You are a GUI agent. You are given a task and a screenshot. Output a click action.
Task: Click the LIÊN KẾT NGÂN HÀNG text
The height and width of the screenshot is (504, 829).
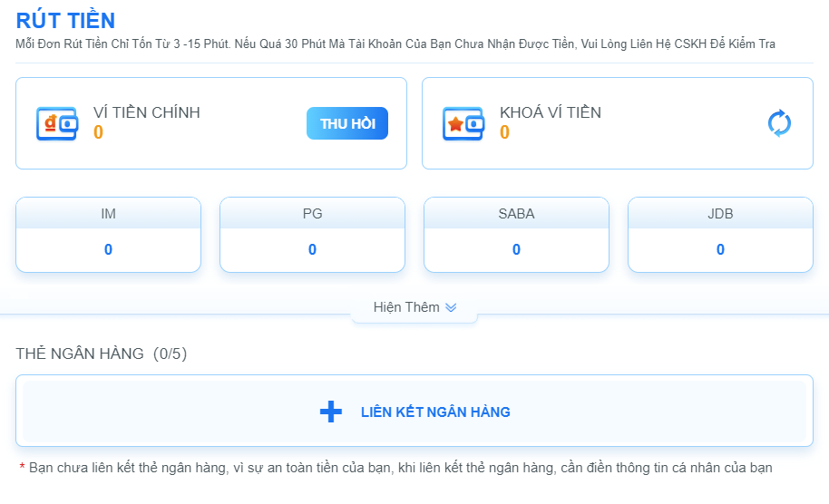(435, 412)
